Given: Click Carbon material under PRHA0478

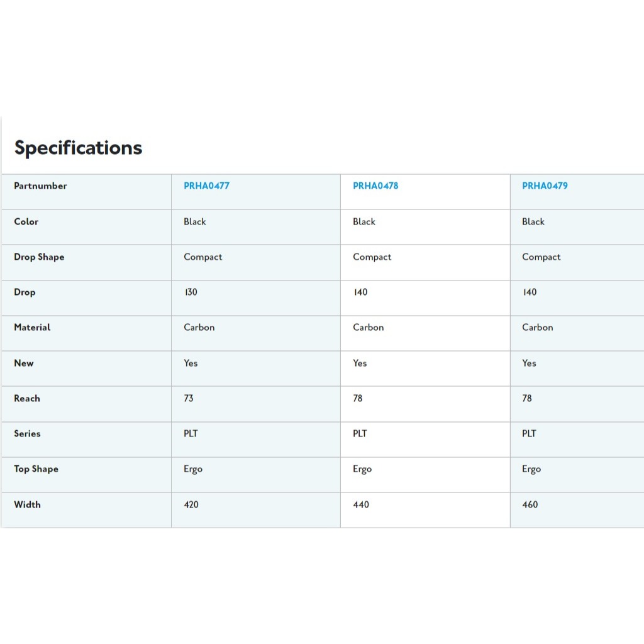Looking at the screenshot, I should point(368,327).
